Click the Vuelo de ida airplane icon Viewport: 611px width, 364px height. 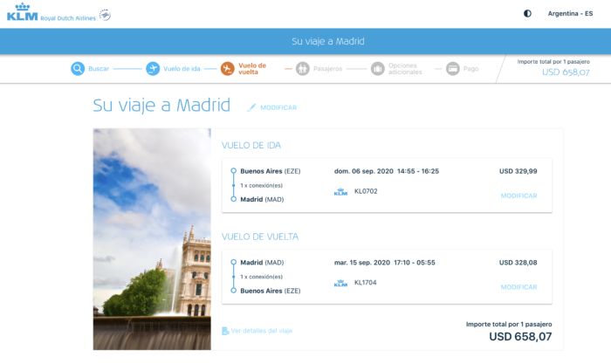[x=153, y=69]
